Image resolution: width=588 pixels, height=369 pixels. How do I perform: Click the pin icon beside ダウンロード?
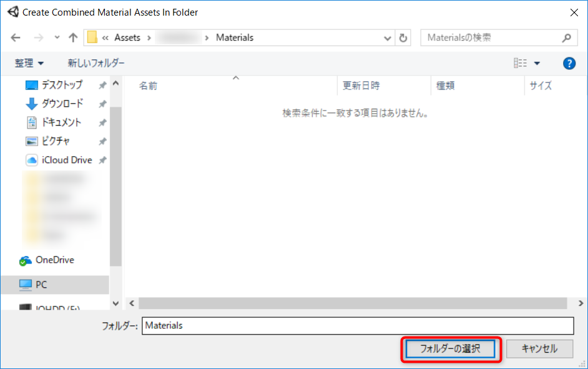click(102, 104)
